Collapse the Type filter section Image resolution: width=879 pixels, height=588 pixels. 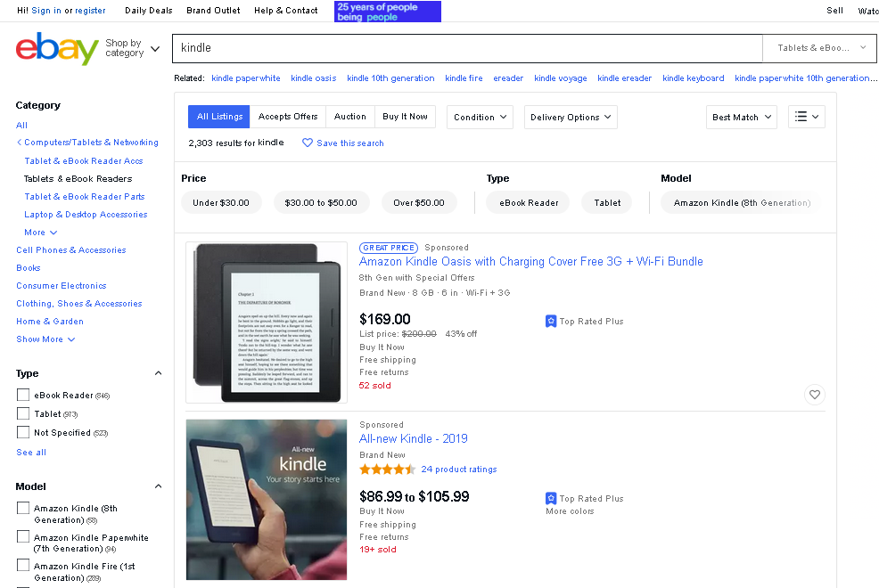159,374
